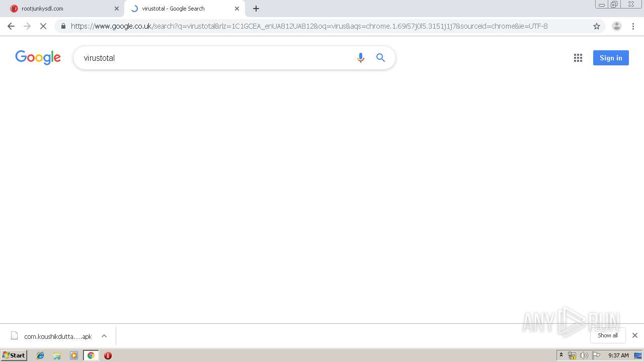Show all downloads
Screen dimensions: 644x362
[x=608, y=335]
